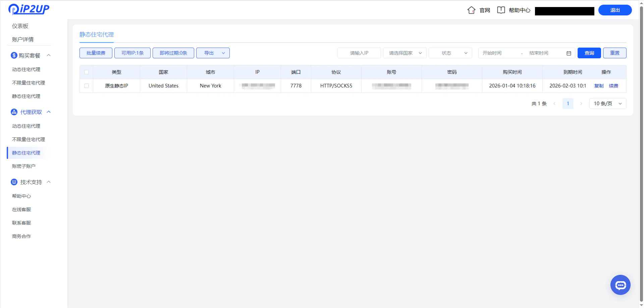Screen dimensions: 644x308
Task: Click the dollar icon beside 购买套餐
Action: coord(14,55)
